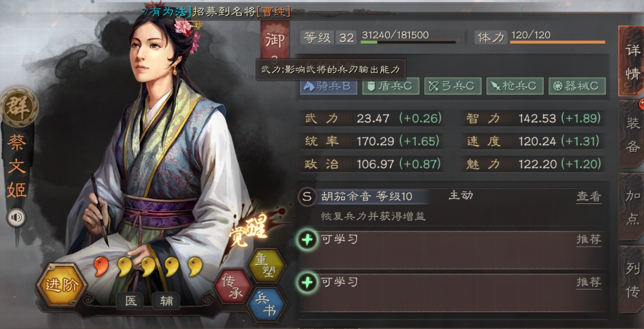644x329 pixels.
Task: Click first 推荐 recommend link
Action: tap(588, 240)
